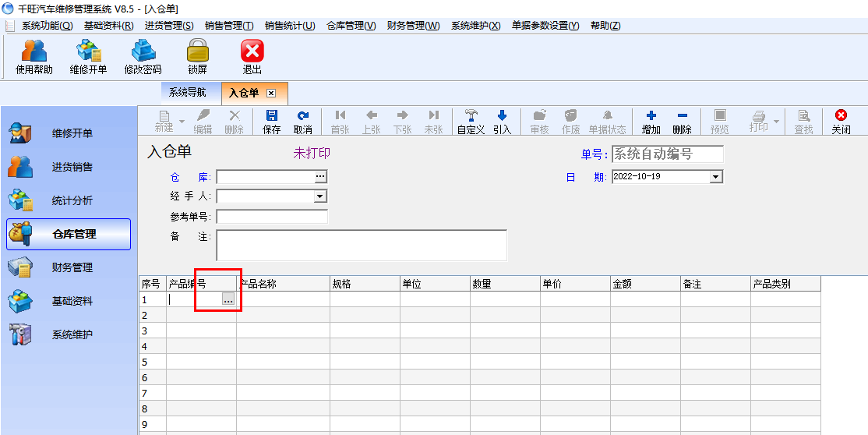Open the 销售管理(T) menu
This screenshot has width=868, height=435.
(x=229, y=26)
